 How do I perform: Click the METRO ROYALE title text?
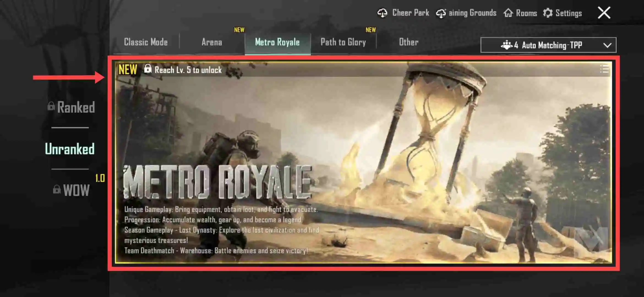coord(218,182)
